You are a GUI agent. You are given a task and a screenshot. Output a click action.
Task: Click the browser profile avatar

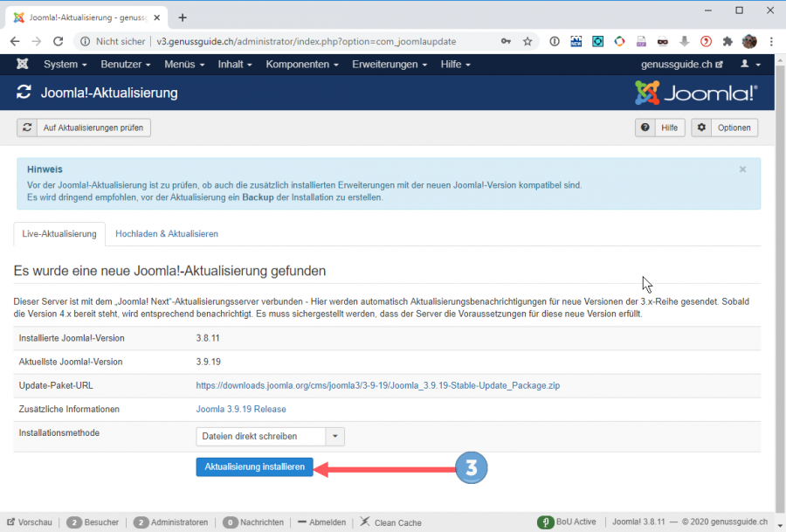(x=749, y=42)
